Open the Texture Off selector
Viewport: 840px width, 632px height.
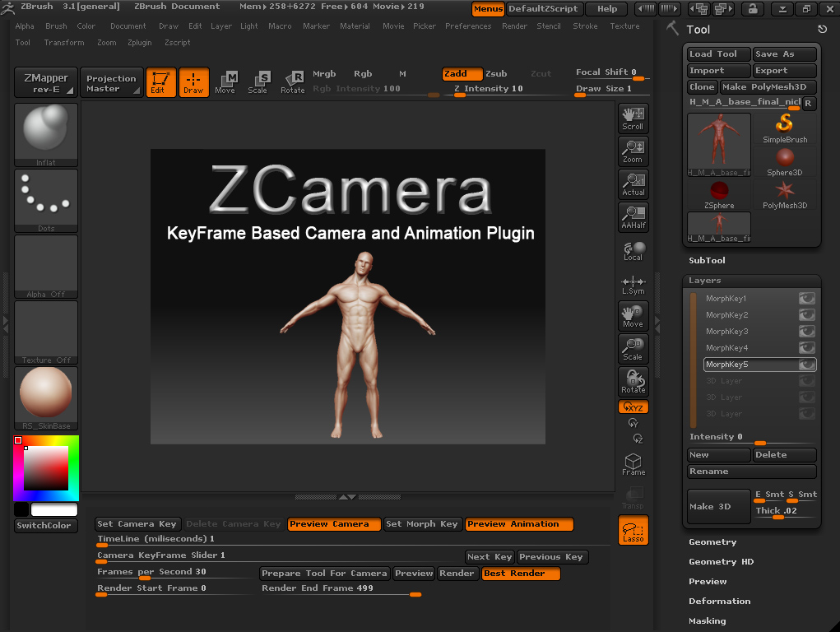(46, 333)
